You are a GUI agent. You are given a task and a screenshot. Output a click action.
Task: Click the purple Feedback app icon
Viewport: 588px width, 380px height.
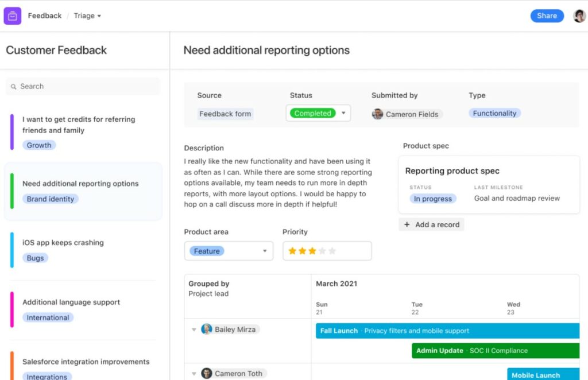coord(13,15)
